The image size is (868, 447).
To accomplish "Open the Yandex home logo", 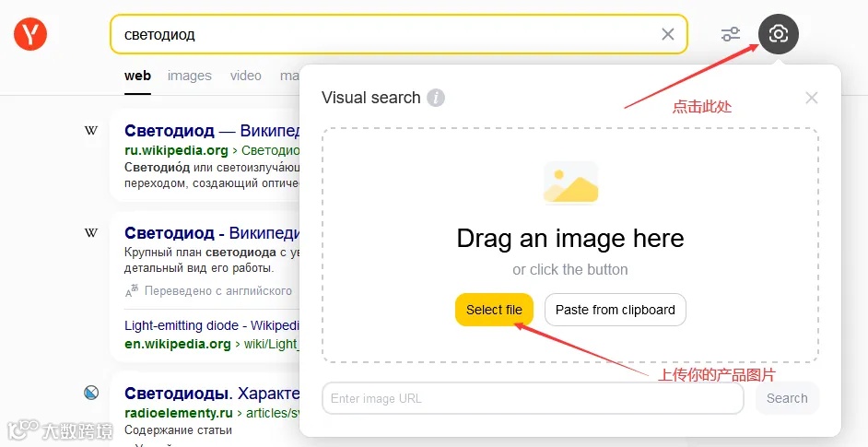I will click(x=30, y=34).
